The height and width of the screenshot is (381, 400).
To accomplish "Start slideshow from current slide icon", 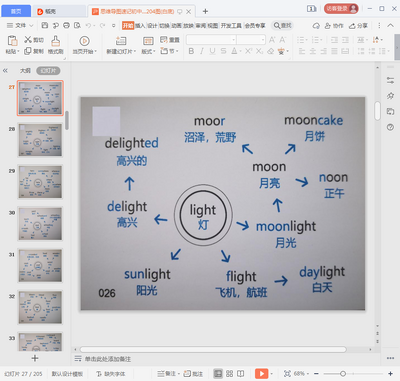I will 84,41.
